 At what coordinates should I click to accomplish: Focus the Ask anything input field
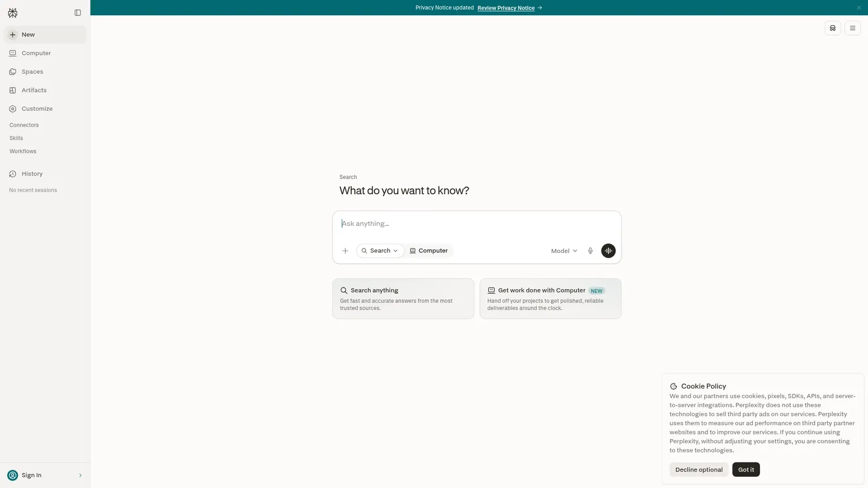pos(477,224)
